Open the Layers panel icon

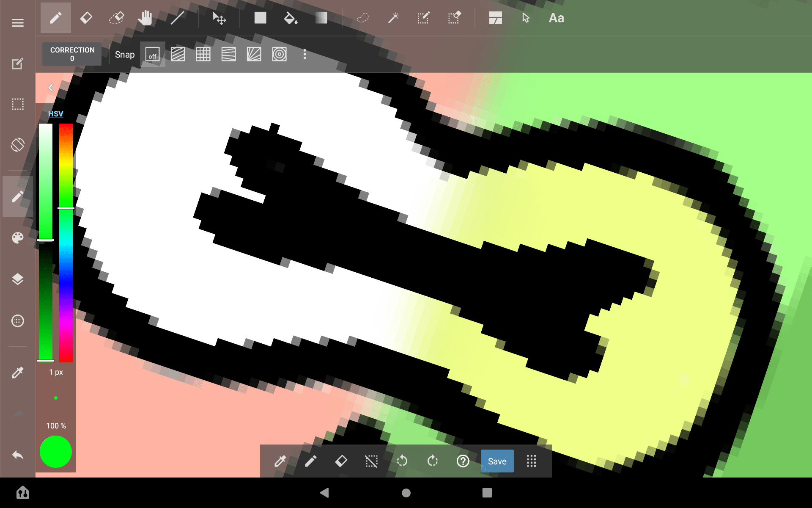coord(17,279)
